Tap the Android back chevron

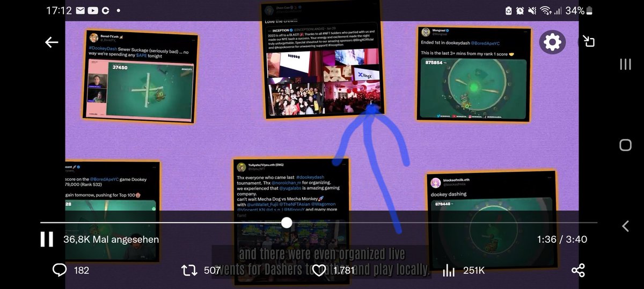click(x=625, y=226)
